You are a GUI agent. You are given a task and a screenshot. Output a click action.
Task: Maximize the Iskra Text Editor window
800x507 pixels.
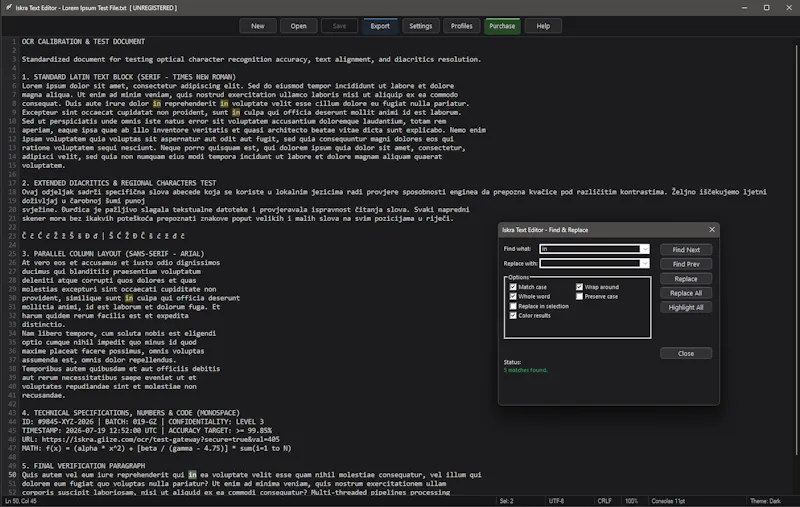(766, 8)
